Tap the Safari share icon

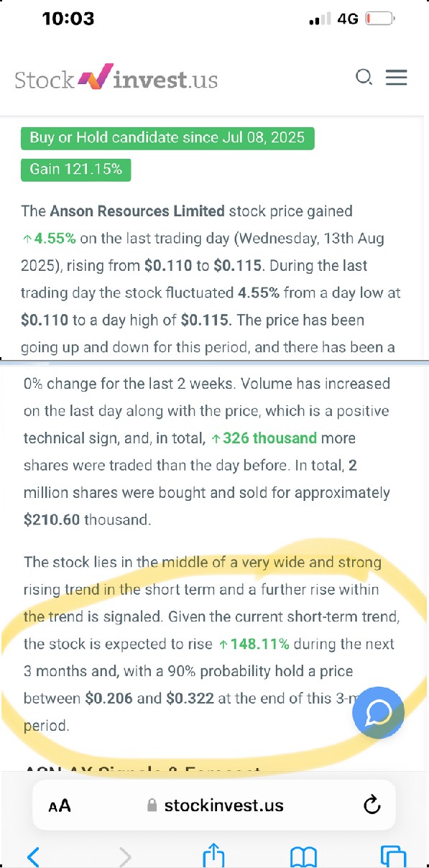coord(214,855)
